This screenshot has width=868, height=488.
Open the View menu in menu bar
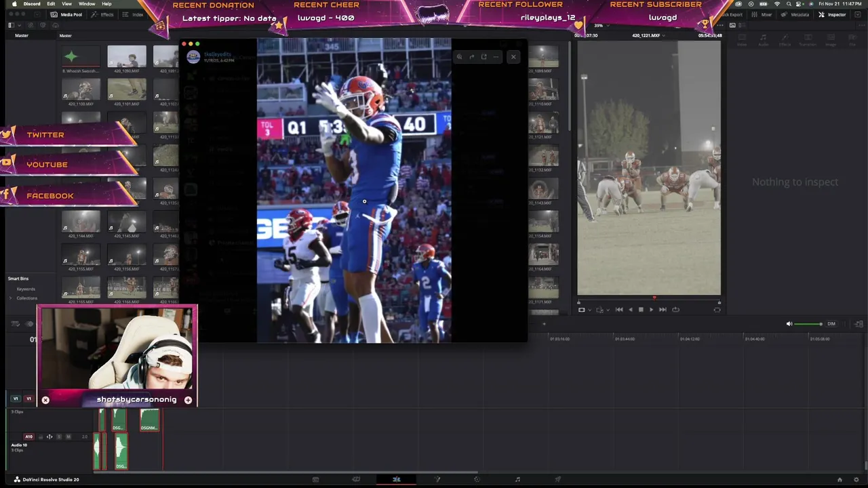tap(66, 3)
